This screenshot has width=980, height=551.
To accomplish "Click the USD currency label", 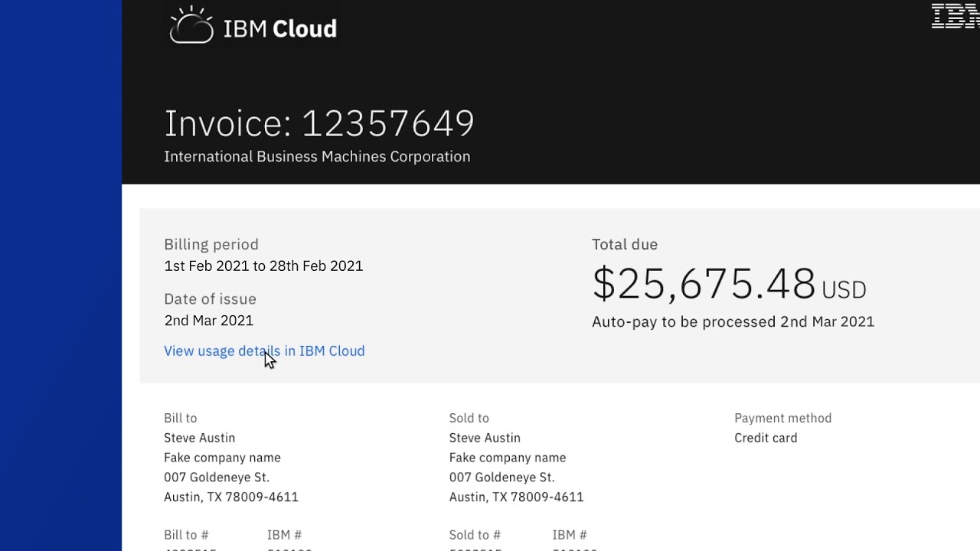I will tap(844, 289).
